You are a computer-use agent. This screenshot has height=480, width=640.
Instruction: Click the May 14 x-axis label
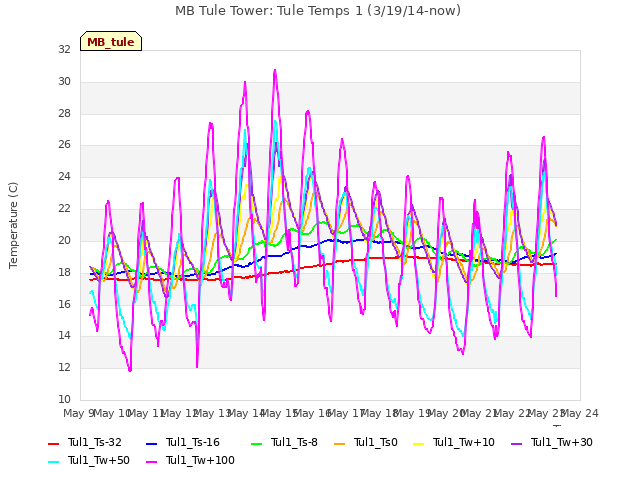(x=246, y=413)
